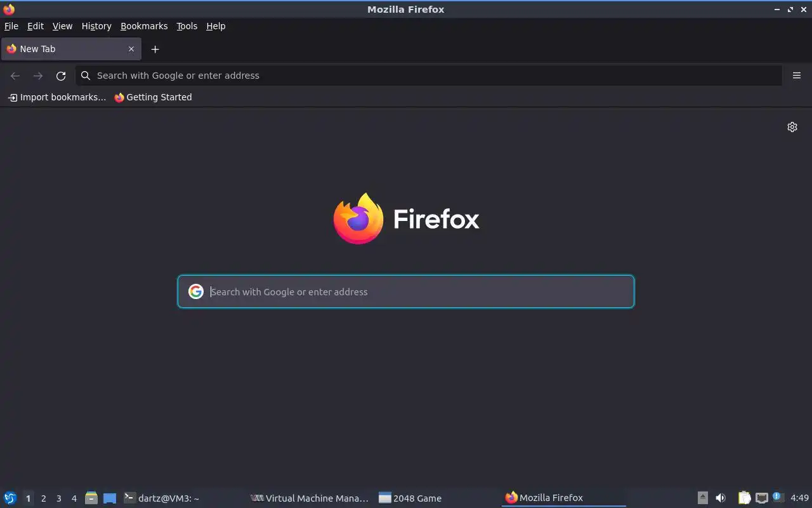Open the Bookmarks menu
Screen dimensions: 812x508
coord(144,26)
